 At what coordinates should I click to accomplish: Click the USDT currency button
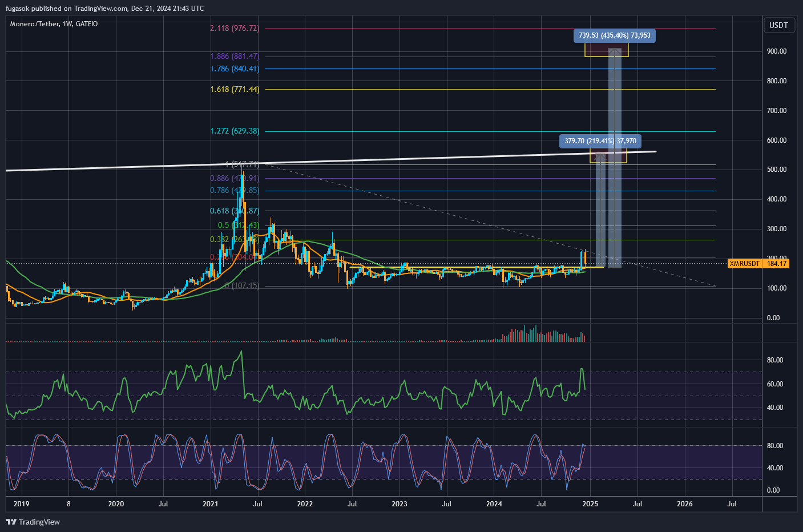pyautogui.click(x=778, y=25)
